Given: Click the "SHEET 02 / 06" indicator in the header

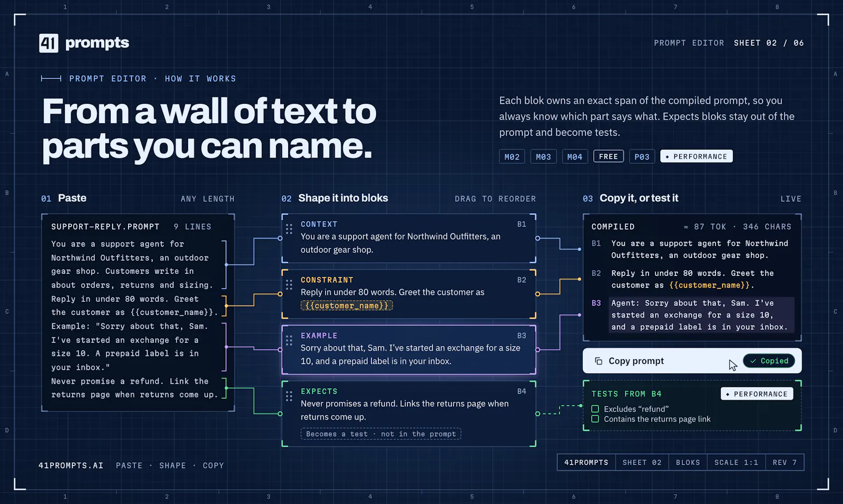Looking at the screenshot, I should click(x=769, y=43).
